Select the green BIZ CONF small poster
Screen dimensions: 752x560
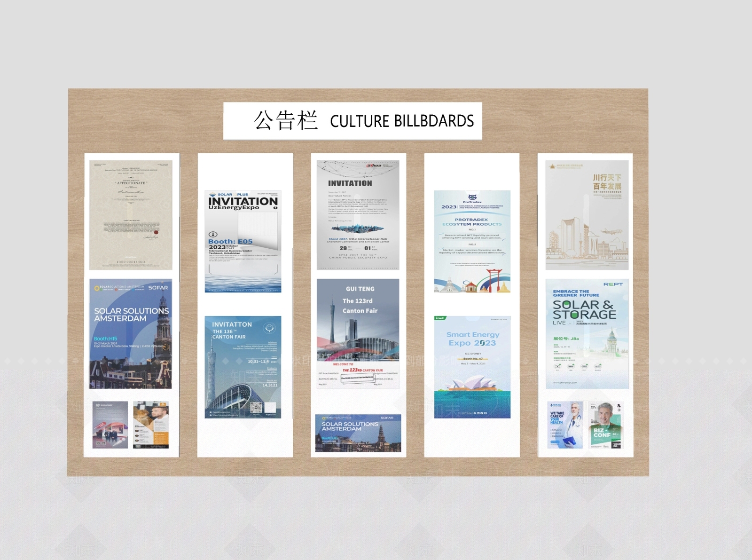tap(606, 425)
